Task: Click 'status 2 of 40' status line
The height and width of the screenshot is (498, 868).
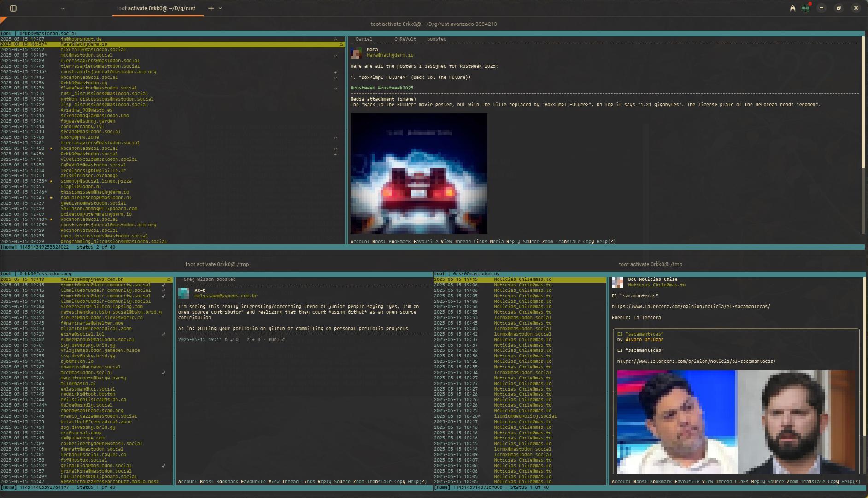Action: click(x=95, y=247)
